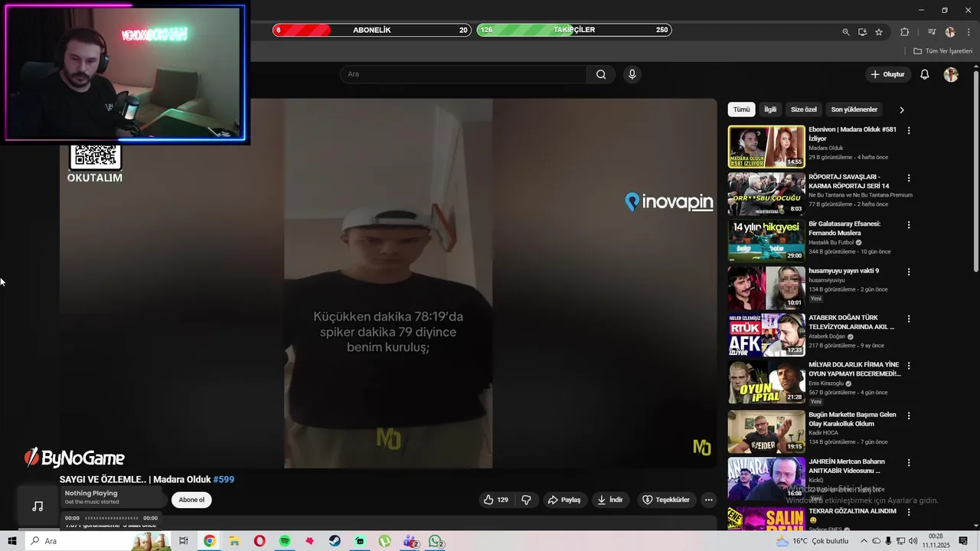Open Task View on the taskbar
The height and width of the screenshot is (551, 980).
tap(184, 541)
